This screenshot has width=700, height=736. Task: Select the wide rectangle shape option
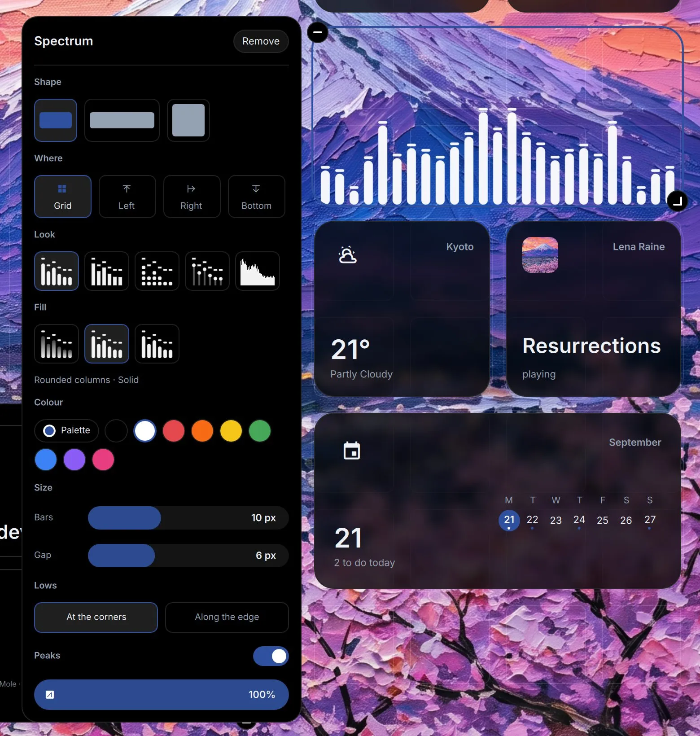[122, 120]
